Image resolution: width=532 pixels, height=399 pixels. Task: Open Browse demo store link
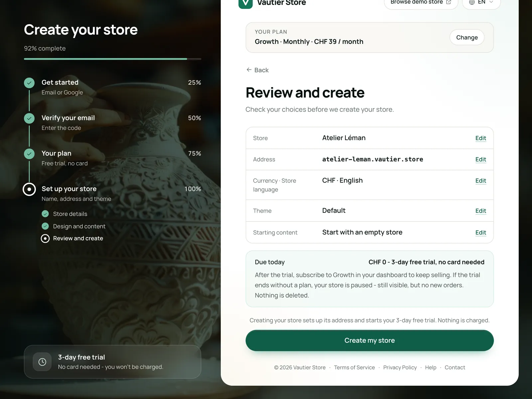[421, 3]
